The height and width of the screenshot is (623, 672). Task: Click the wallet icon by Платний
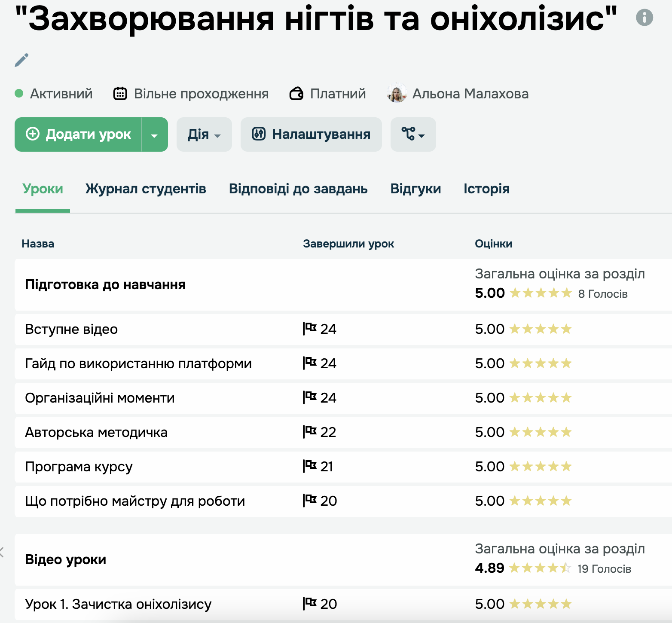point(296,93)
